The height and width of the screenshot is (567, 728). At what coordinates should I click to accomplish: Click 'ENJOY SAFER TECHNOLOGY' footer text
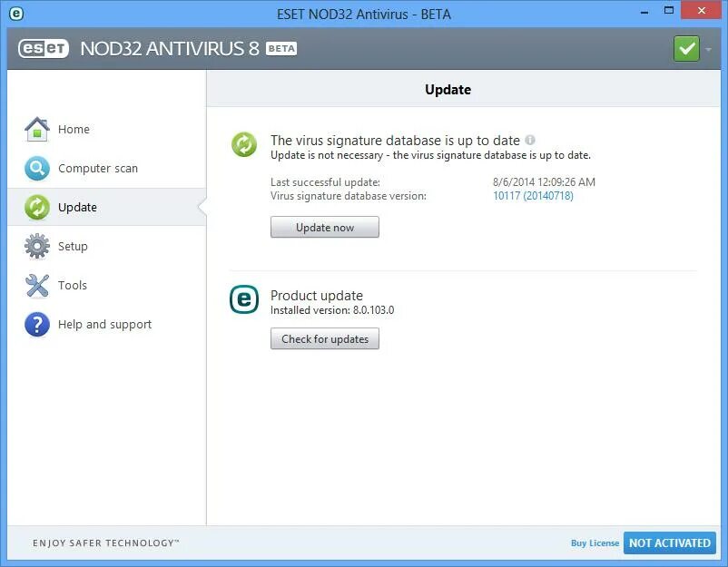(106, 543)
